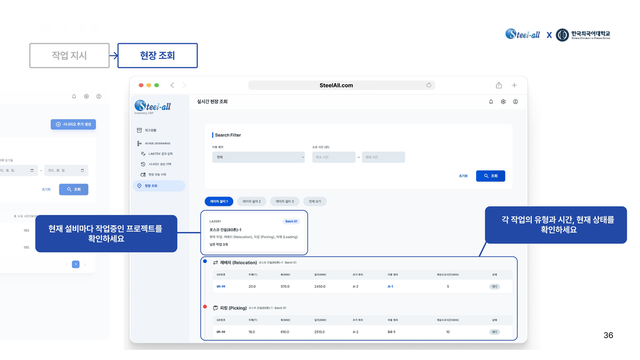This screenshot has width=640, height=360.
Task: Click the Picking section icon
Action: (216, 308)
